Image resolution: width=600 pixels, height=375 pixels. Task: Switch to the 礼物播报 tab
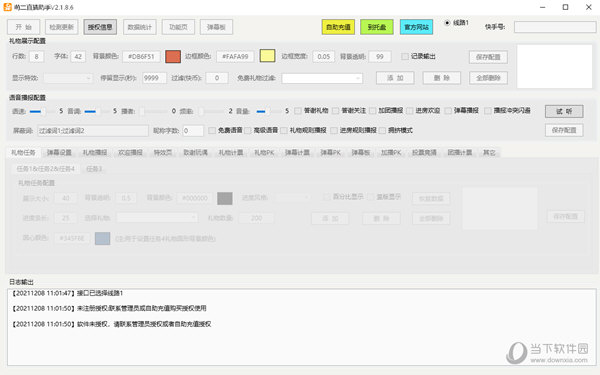click(95, 153)
